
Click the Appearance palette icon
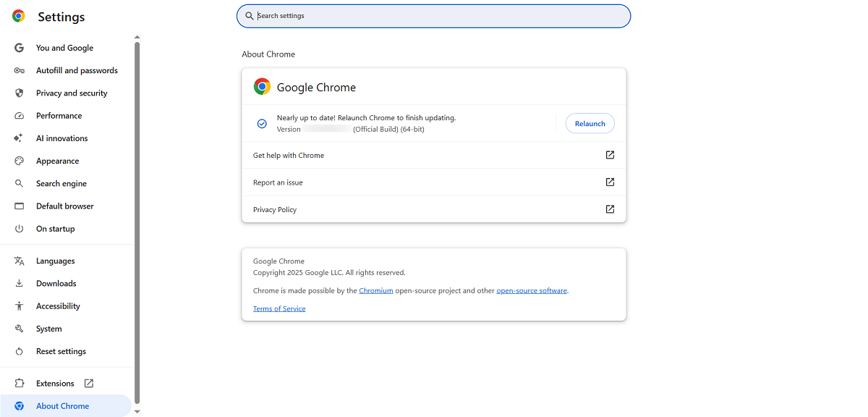click(20, 161)
